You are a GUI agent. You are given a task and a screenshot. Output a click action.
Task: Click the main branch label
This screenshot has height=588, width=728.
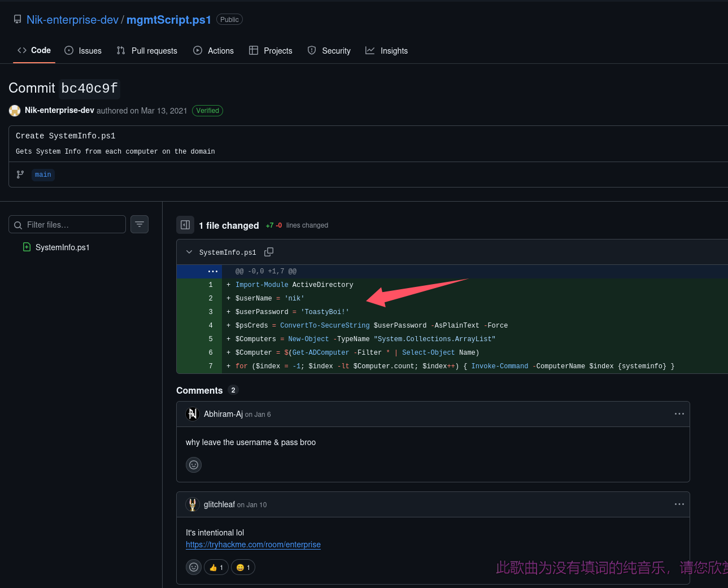[43, 175]
